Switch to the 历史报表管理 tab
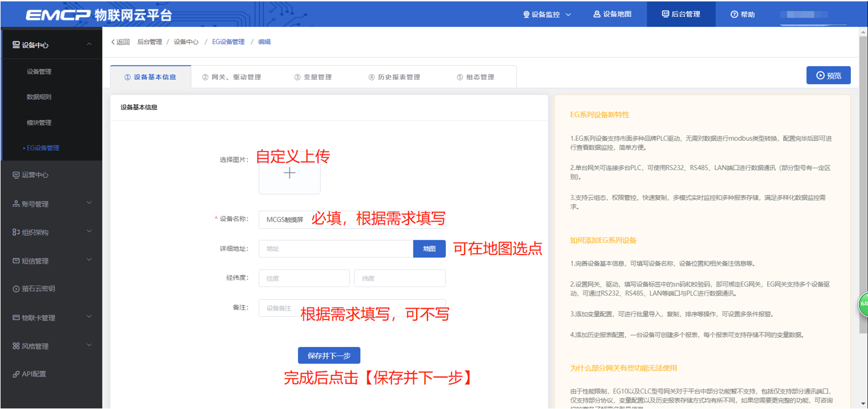This screenshot has width=868, height=409. coord(394,77)
